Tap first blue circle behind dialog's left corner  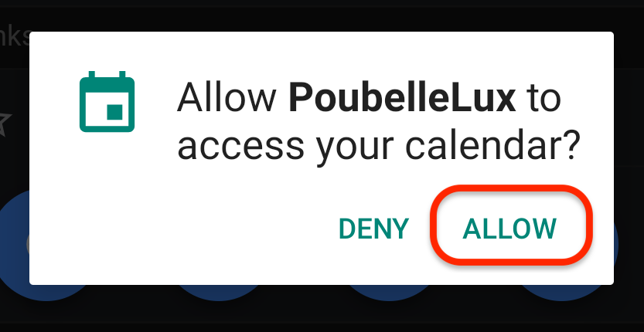(x=45, y=293)
